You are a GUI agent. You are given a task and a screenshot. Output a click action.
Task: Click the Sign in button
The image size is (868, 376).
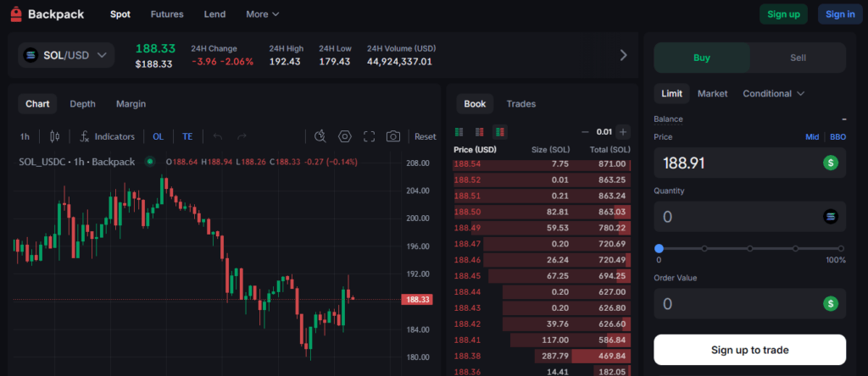[840, 14]
